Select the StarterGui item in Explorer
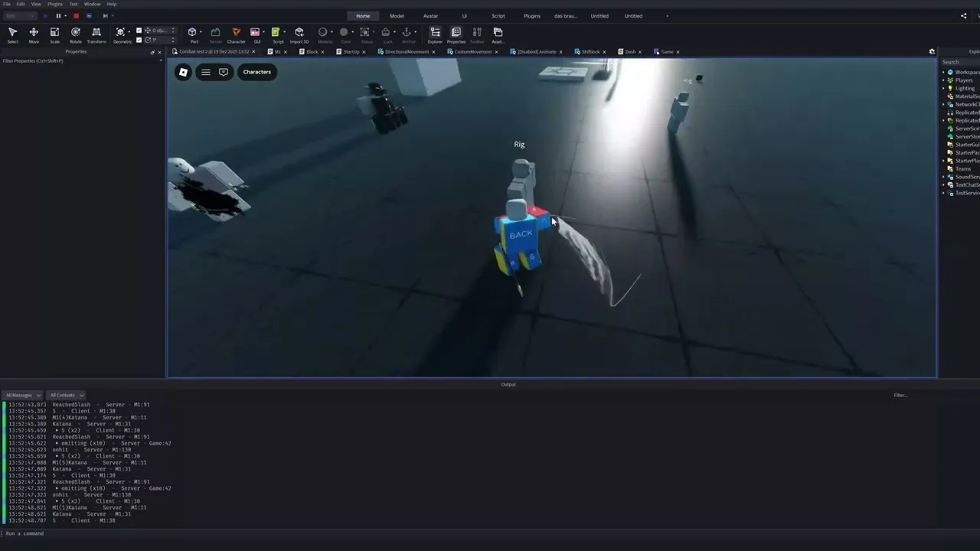 (967, 145)
